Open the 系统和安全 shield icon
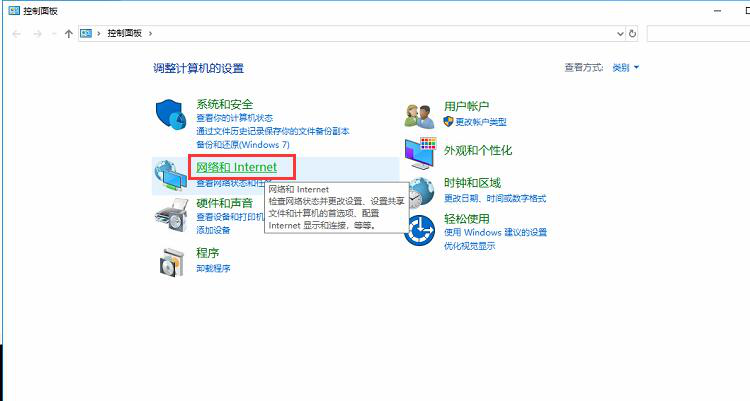750x401 pixels. [171, 115]
